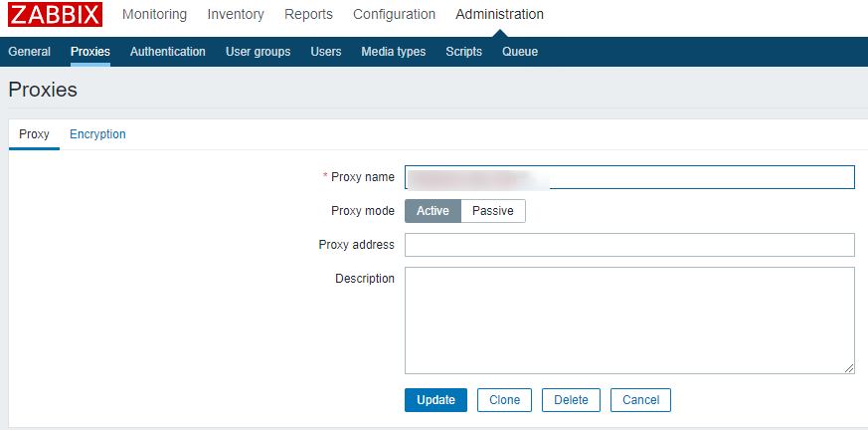
Task: Switch to the Encryption tab
Action: 97,134
